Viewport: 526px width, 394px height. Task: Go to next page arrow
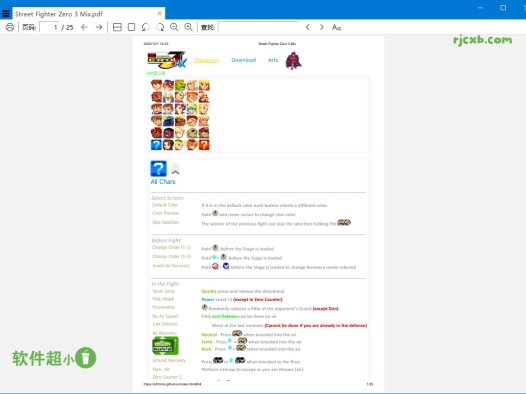99,27
